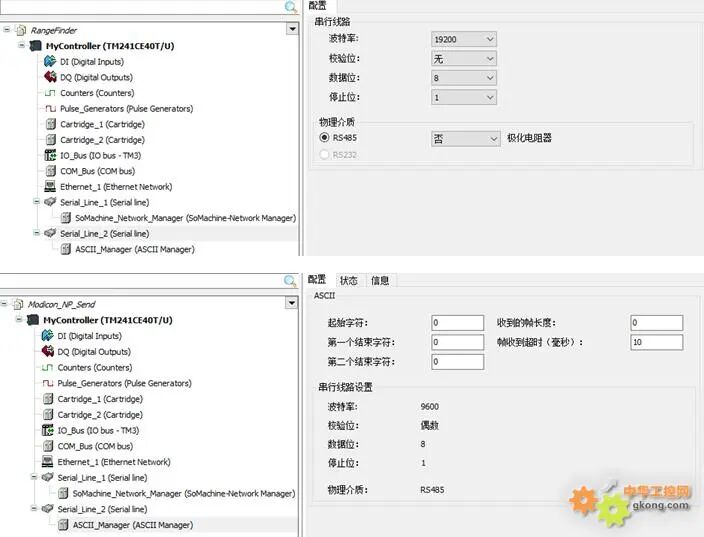
Task: Switch to the top 配置 tab
Action: click(x=318, y=5)
